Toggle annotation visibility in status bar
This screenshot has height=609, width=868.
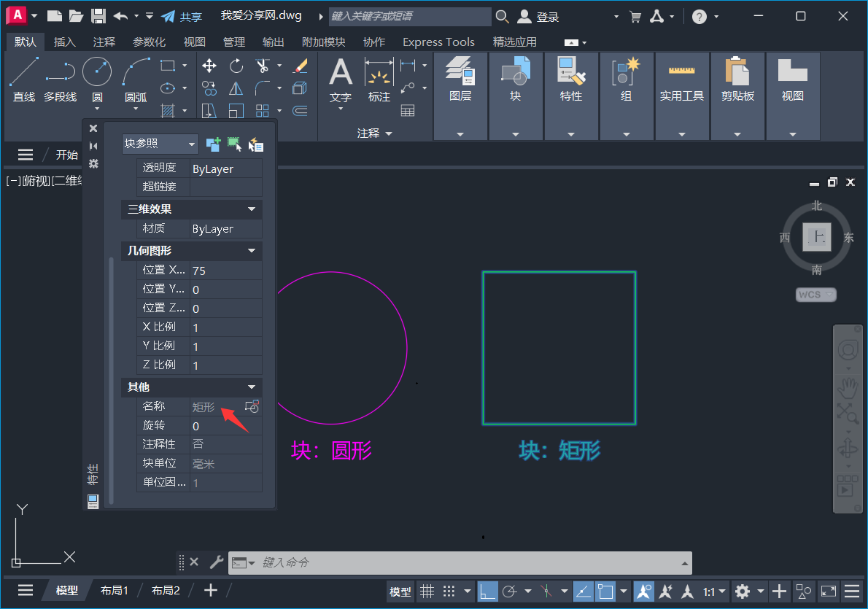(x=643, y=591)
